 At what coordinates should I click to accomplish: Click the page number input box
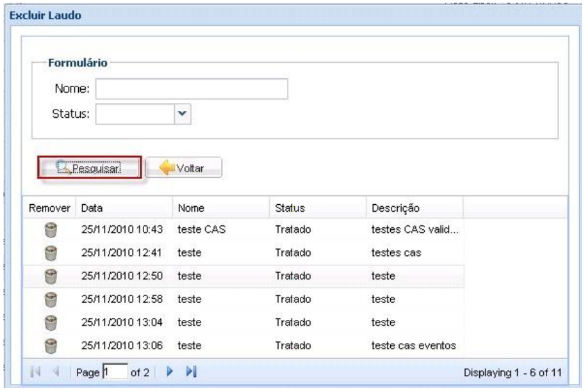116,373
